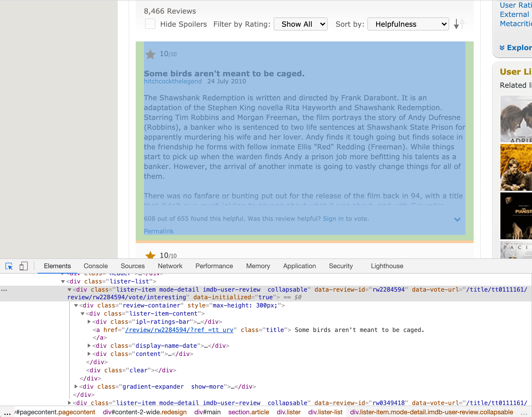
Task: Open the review Permalink
Action: pos(159,231)
